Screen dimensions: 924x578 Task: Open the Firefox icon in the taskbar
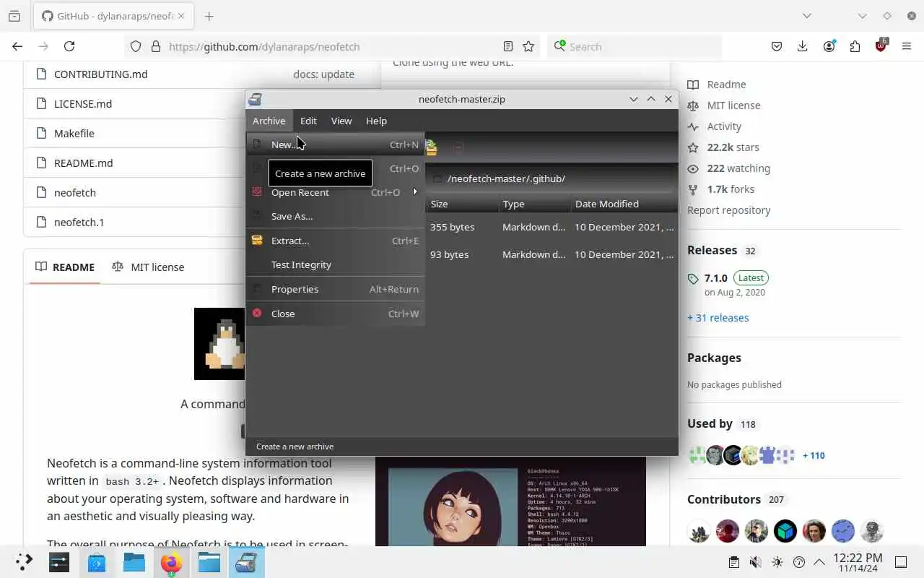172,562
